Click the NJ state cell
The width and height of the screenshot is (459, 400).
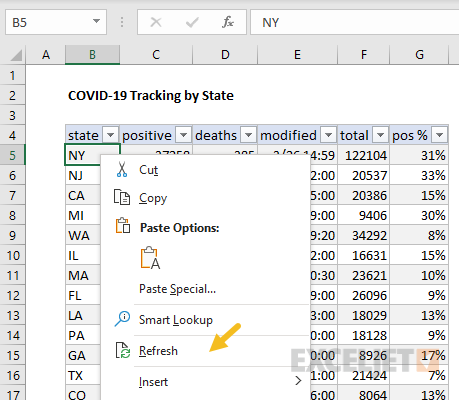click(83, 175)
